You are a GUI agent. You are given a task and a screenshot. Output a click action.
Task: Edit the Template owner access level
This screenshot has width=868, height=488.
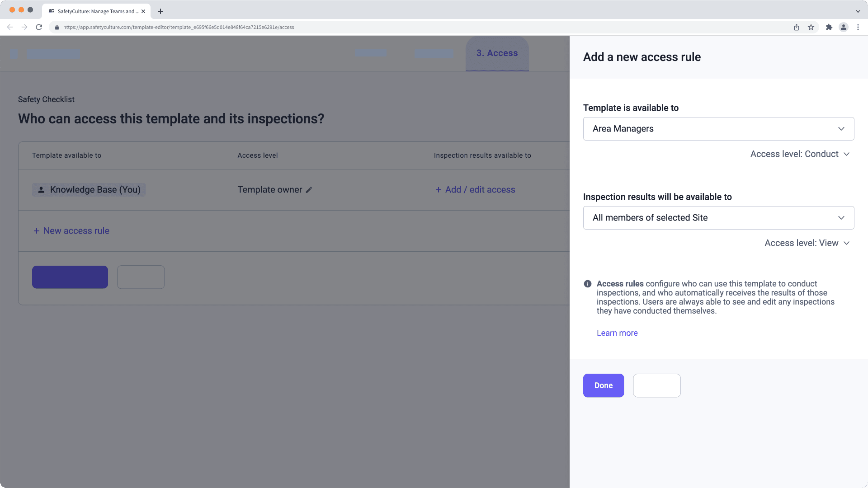(309, 190)
